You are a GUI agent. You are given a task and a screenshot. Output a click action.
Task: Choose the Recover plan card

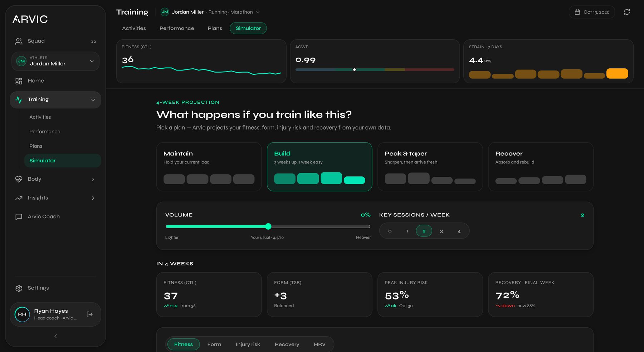pos(541,167)
